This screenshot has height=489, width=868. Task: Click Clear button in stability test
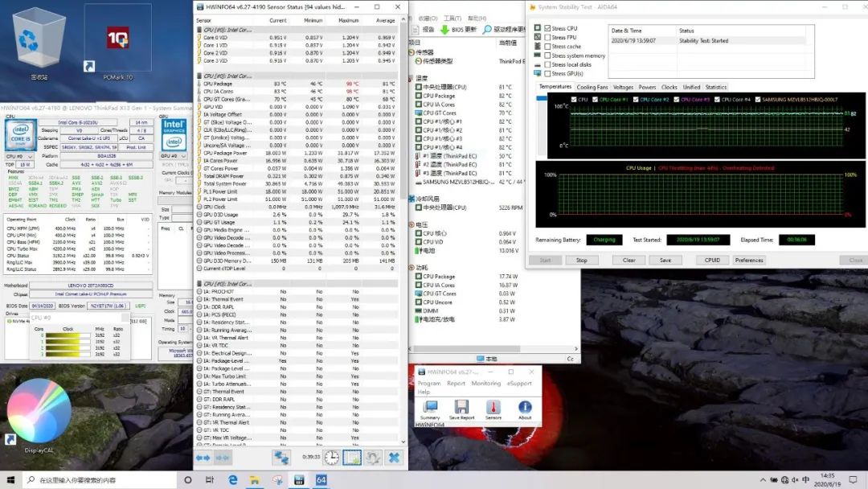[x=628, y=260]
